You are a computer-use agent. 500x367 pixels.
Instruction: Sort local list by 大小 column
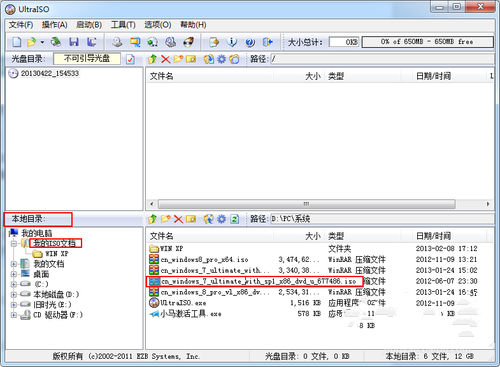299,236
